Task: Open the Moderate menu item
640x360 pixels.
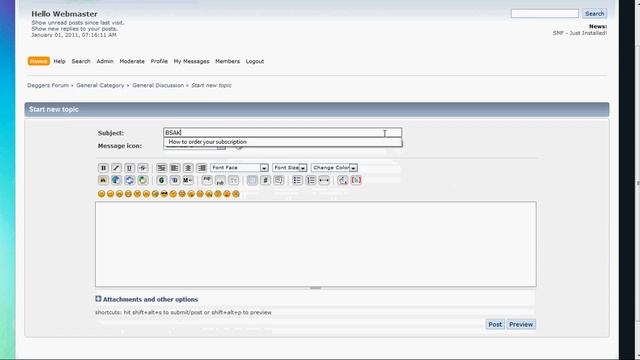Action: pos(132,61)
